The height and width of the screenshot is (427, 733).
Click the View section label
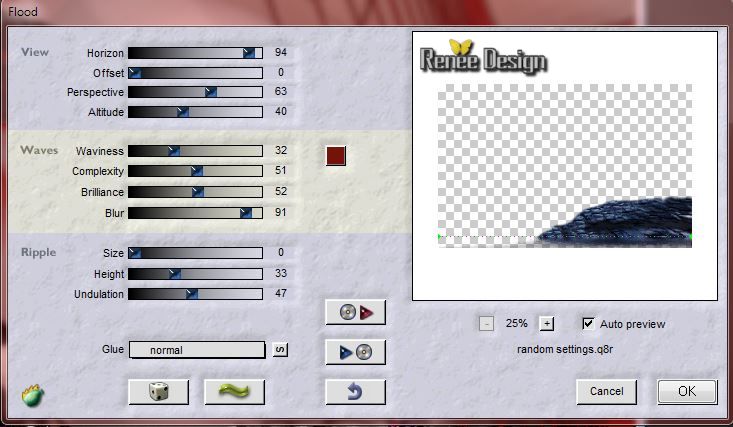[x=35, y=52]
